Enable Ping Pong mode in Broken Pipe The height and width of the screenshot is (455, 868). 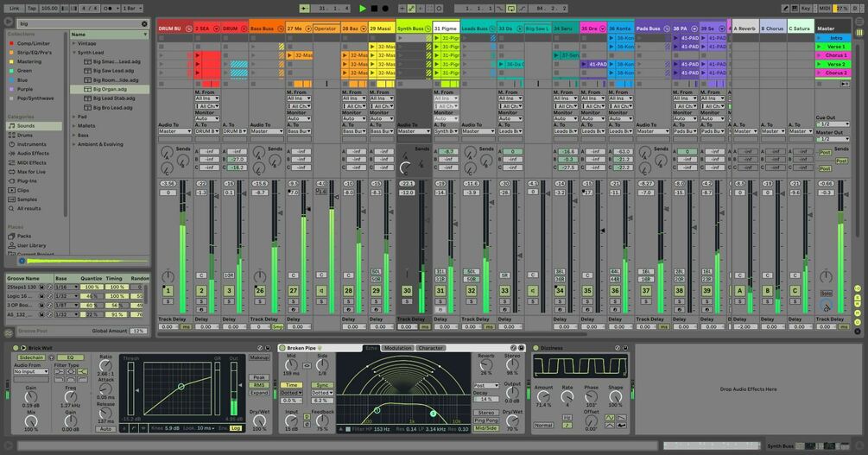485,420
